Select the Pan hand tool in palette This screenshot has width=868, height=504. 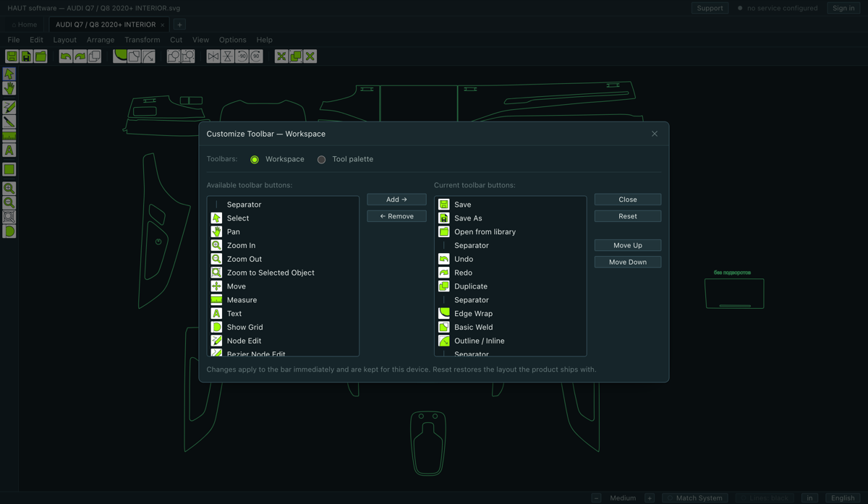click(9, 88)
